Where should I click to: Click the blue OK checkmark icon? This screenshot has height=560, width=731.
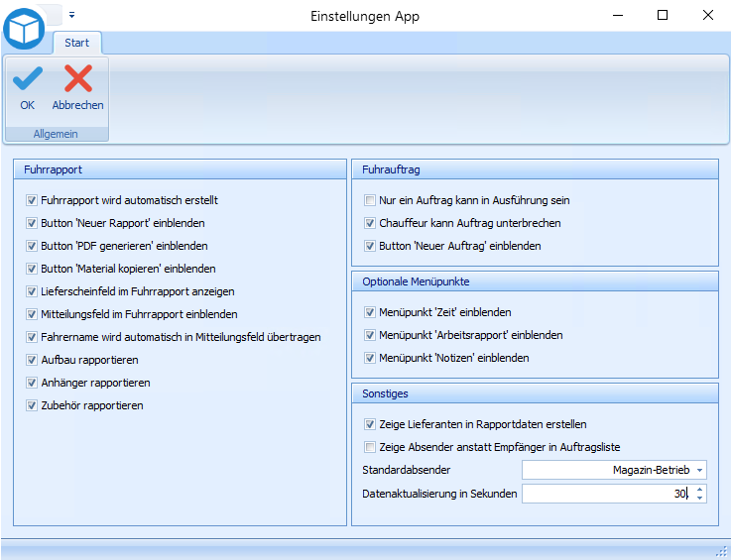click(x=28, y=78)
